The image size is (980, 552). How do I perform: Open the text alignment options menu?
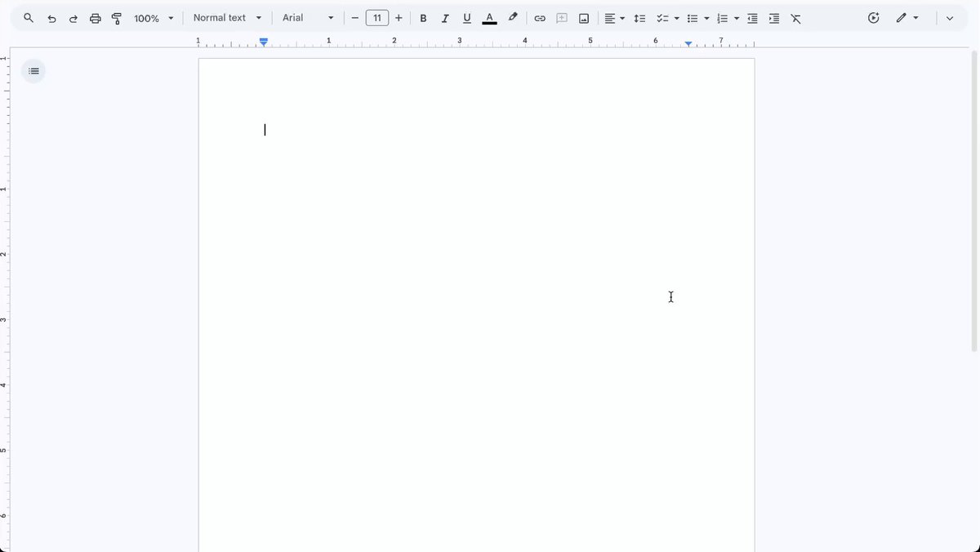[x=614, y=18]
